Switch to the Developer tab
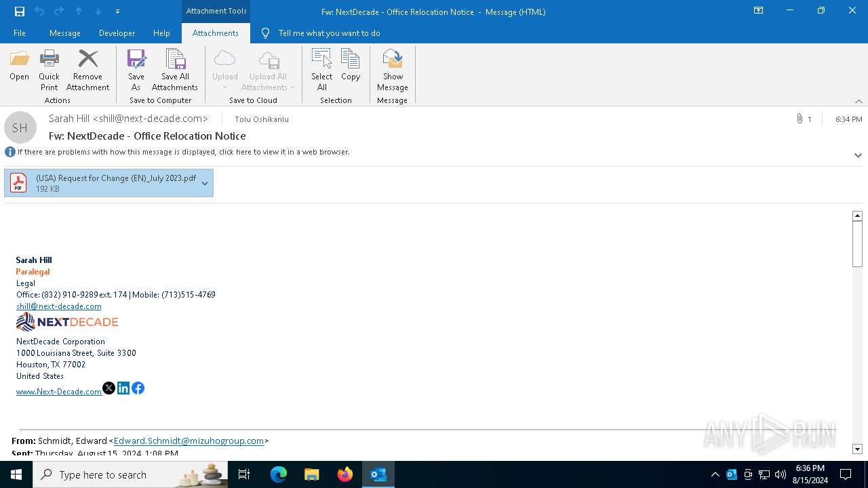 point(117,33)
